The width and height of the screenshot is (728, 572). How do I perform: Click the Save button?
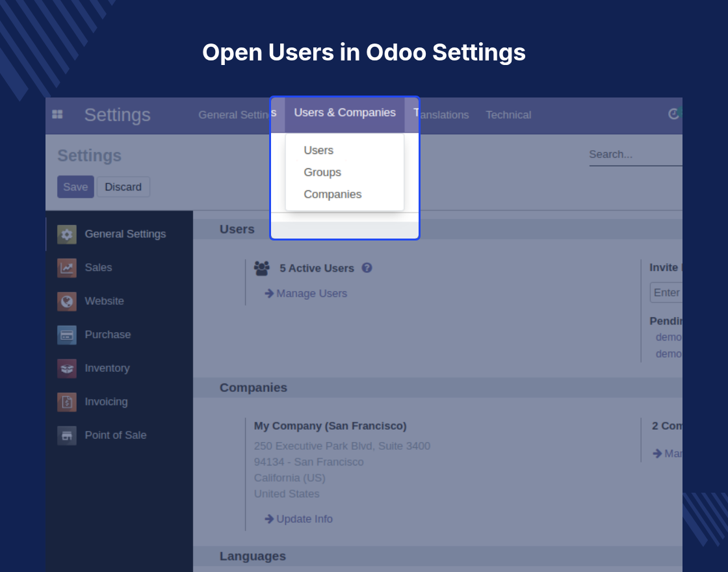(x=75, y=187)
